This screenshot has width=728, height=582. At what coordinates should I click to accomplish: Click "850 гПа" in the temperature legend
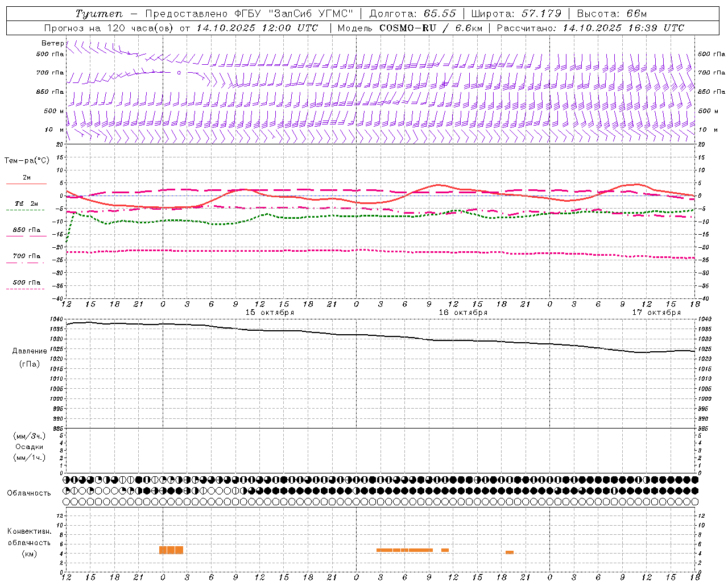[27, 230]
